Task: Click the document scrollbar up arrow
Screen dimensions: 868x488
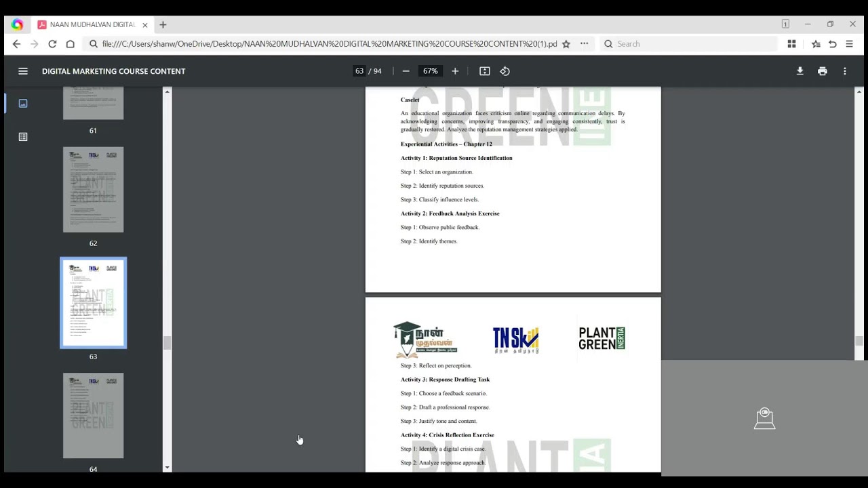Action: (859, 91)
